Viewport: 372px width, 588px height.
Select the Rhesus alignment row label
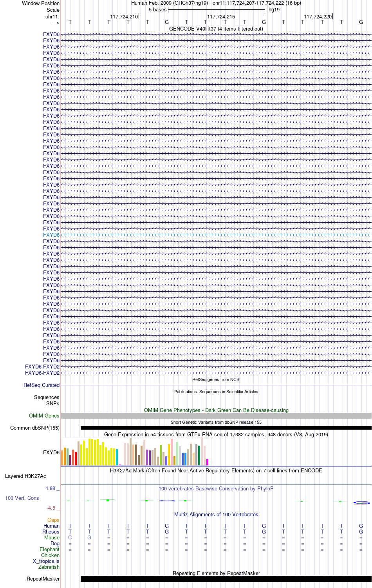[51, 532]
